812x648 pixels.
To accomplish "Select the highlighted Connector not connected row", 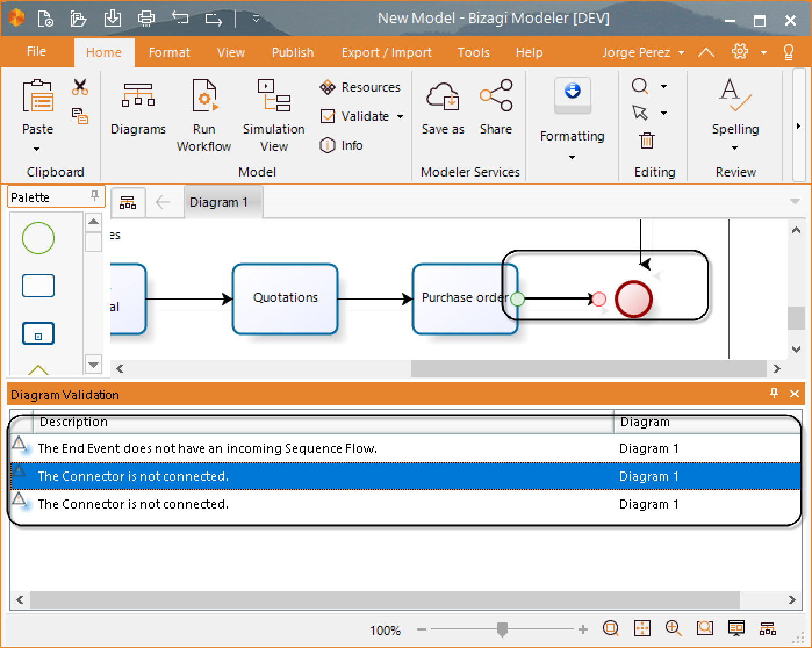I will tap(405, 476).
